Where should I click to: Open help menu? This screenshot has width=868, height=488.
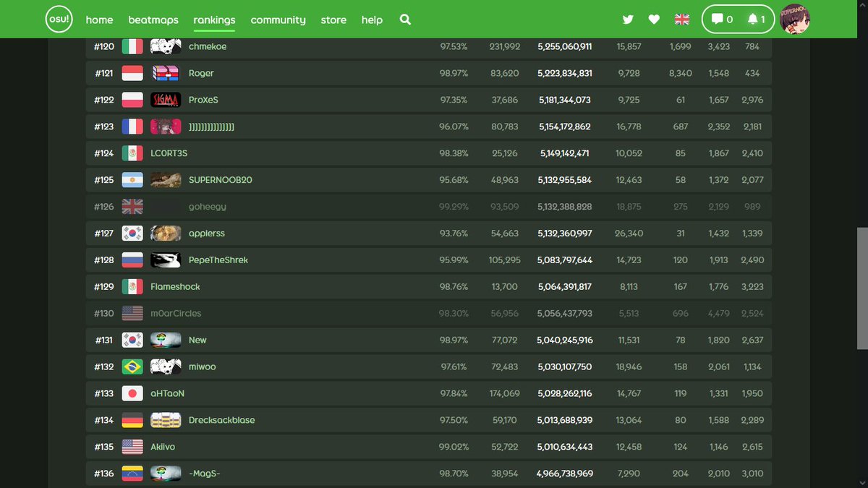point(372,20)
